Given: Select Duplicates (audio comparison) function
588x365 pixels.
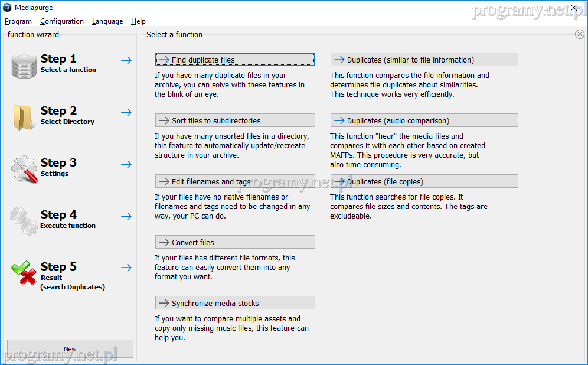Looking at the screenshot, I should 424,120.
